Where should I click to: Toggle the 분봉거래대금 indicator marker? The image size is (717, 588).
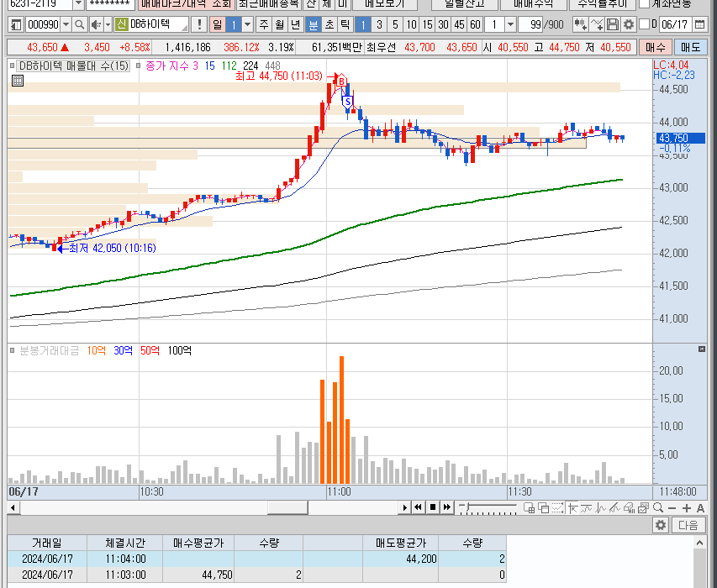point(12,350)
